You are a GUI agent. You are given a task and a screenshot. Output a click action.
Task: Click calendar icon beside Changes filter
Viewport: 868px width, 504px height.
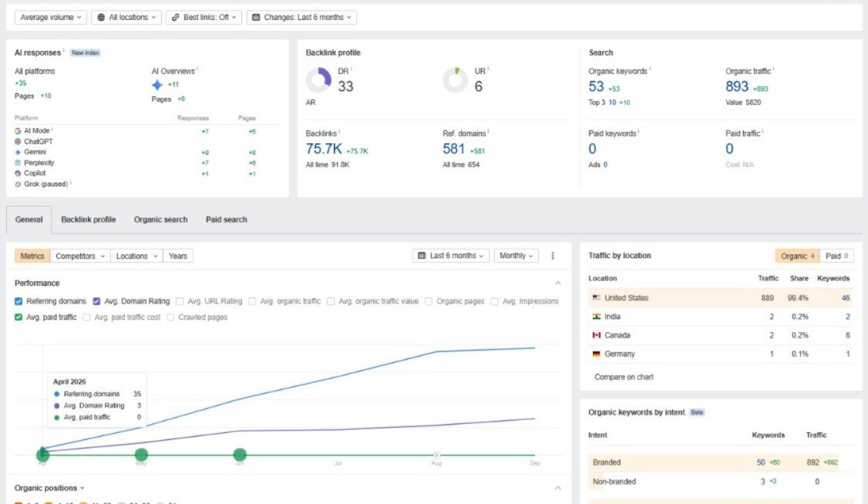[256, 17]
